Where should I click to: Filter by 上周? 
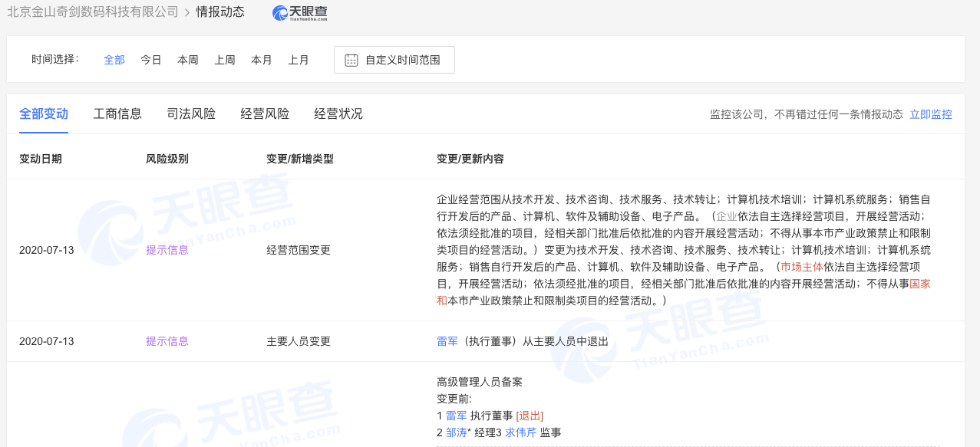pos(225,60)
